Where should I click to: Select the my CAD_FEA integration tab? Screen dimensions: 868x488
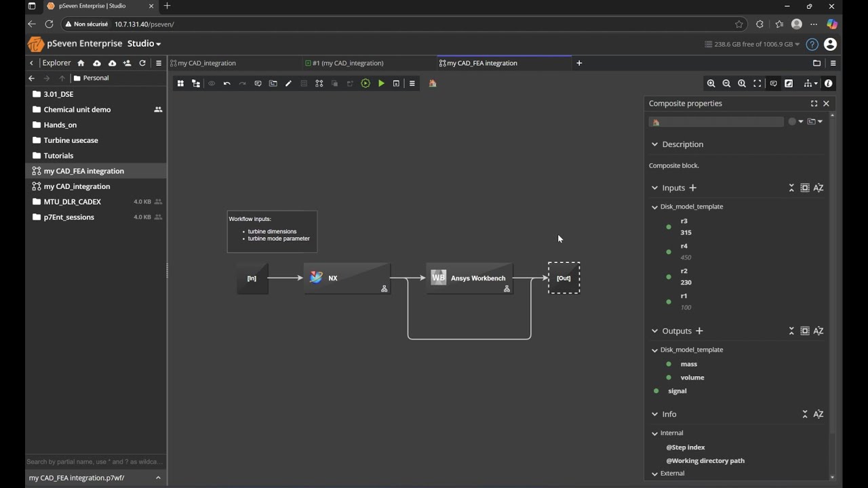click(505, 63)
